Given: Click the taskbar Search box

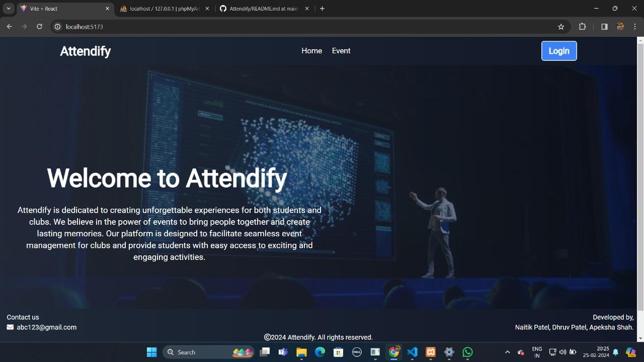Looking at the screenshot, I should [x=209, y=352].
